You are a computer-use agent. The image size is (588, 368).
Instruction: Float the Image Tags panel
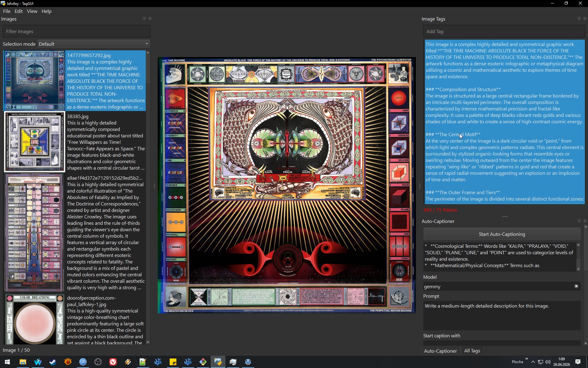click(579, 19)
